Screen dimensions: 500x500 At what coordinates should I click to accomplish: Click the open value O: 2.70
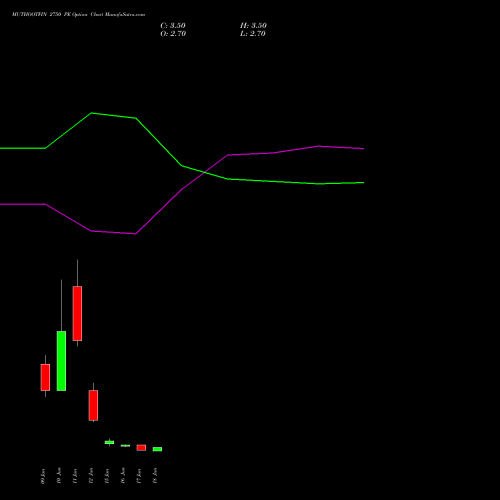(x=173, y=34)
